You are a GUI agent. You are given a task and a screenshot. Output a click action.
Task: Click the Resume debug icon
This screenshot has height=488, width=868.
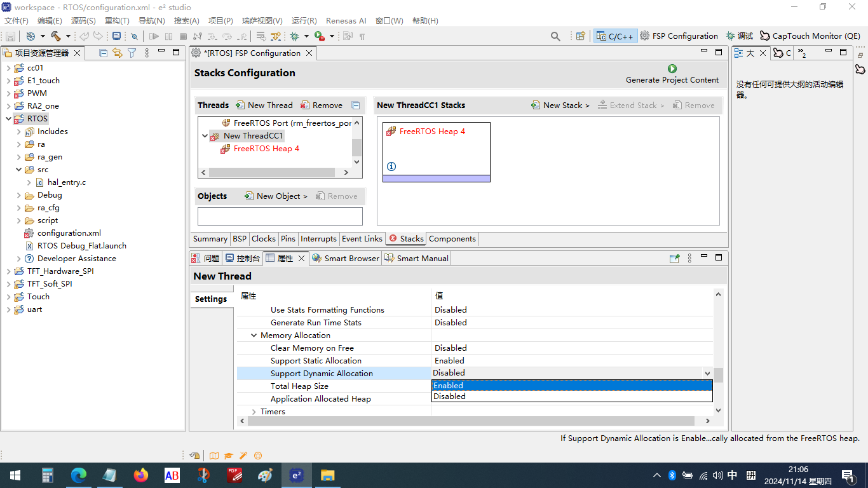[154, 36]
